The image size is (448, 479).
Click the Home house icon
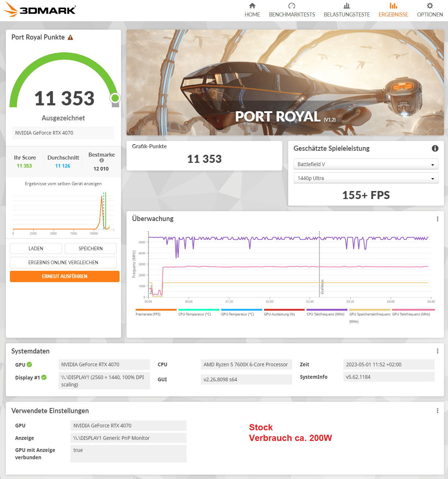(x=252, y=5)
